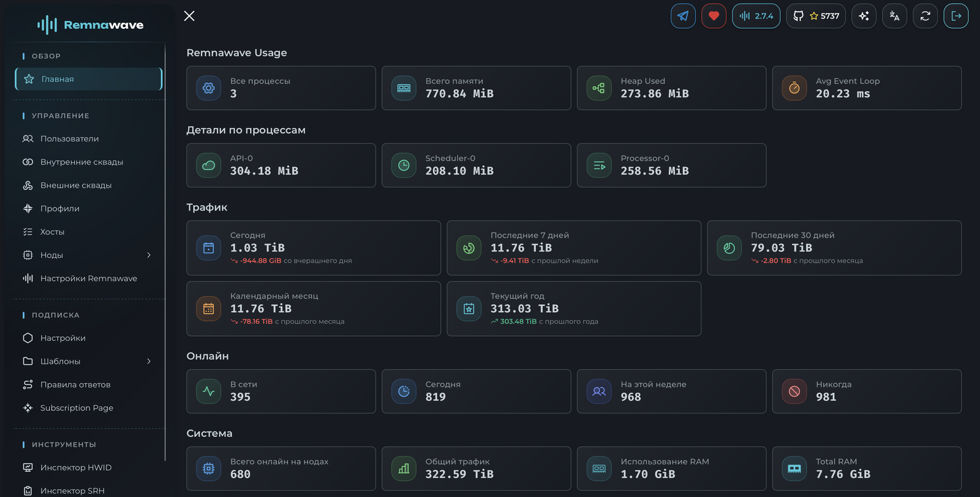The height and width of the screenshot is (497, 980).
Task: Expand the Ноды submenu chevron
Action: click(149, 255)
